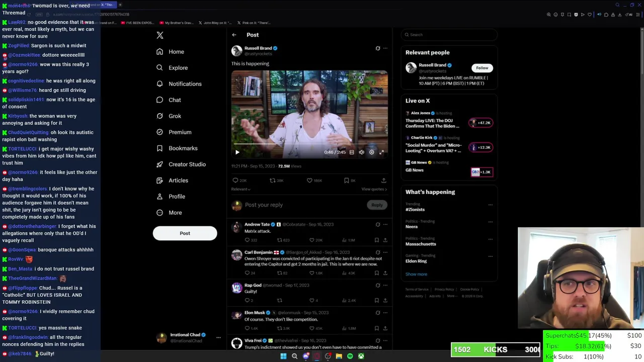Image resolution: width=644 pixels, height=362 pixels.
Task: Bookmark Andrew Tate's reply
Action: (376, 240)
